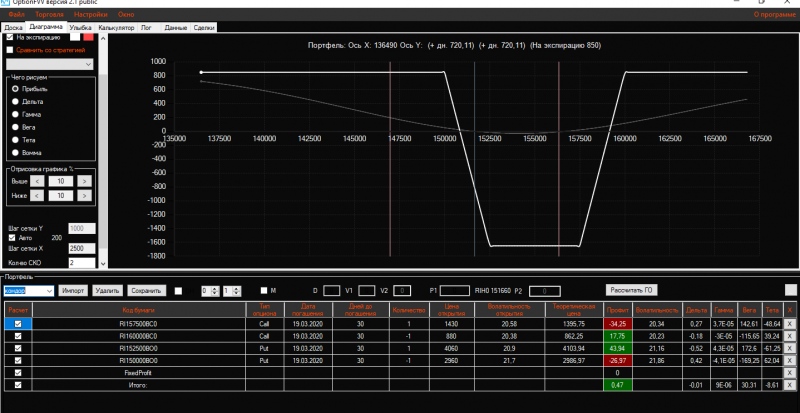Switch to the Улыбка tab

[x=80, y=28]
